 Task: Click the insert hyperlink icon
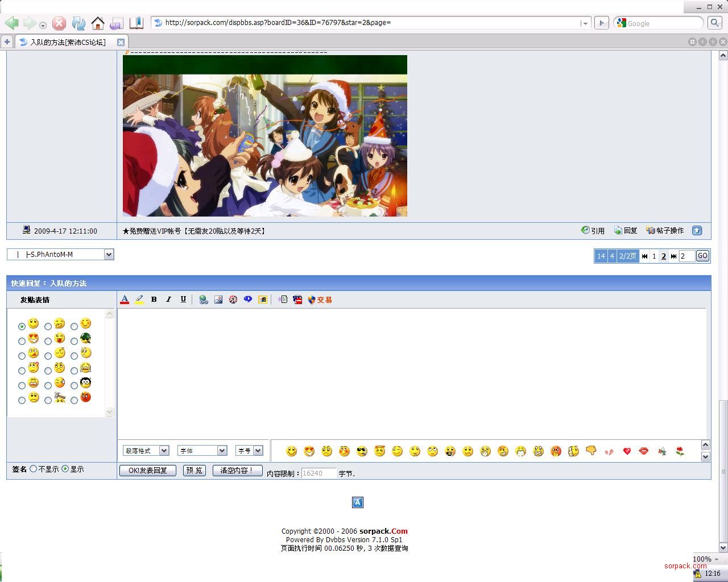[203, 300]
